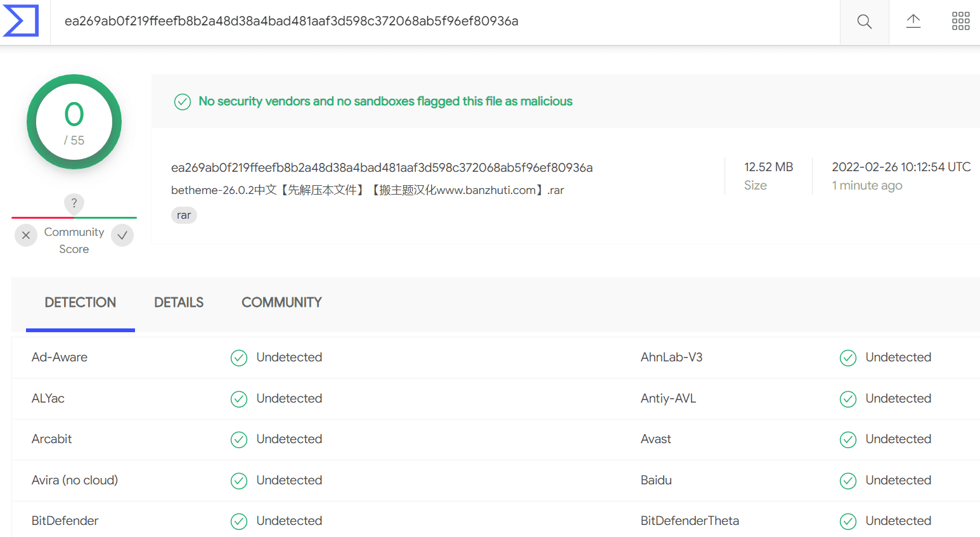The width and height of the screenshot is (980, 537).
Task: Click the Undetected result for Ad-Aware
Action: pyautogui.click(x=289, y=357)
